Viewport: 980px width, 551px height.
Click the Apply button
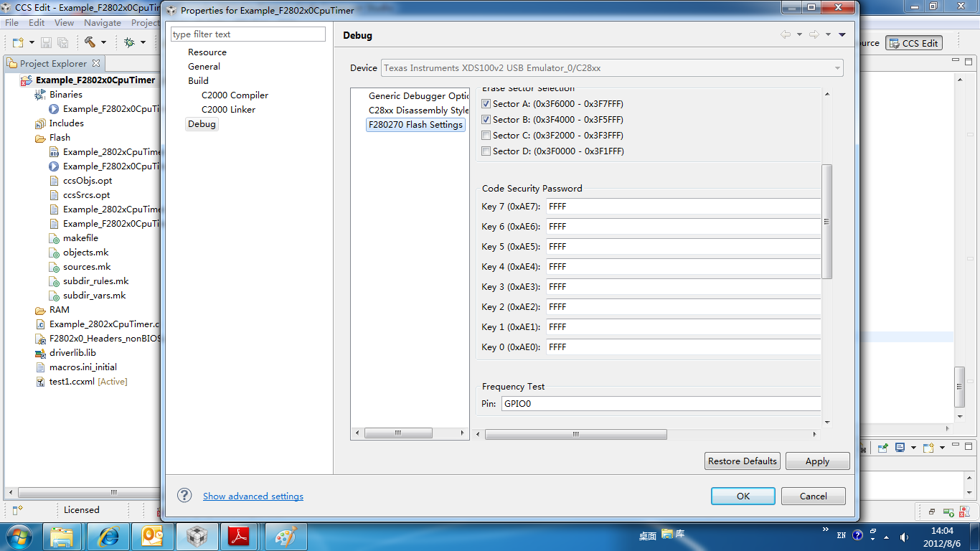(x=817, y=461)
